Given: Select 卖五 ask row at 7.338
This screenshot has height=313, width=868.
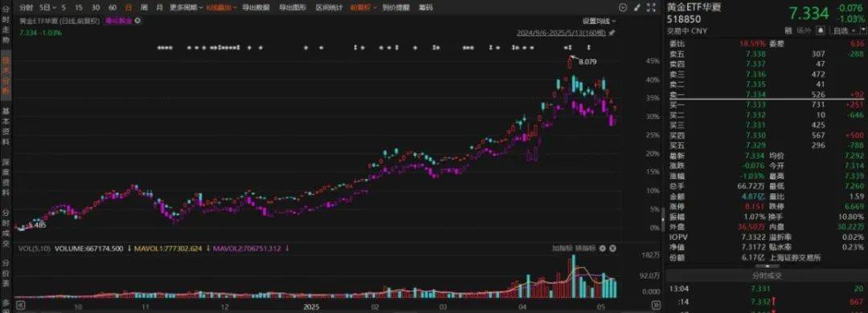Looking at the screenshot, I should [766, 55].
